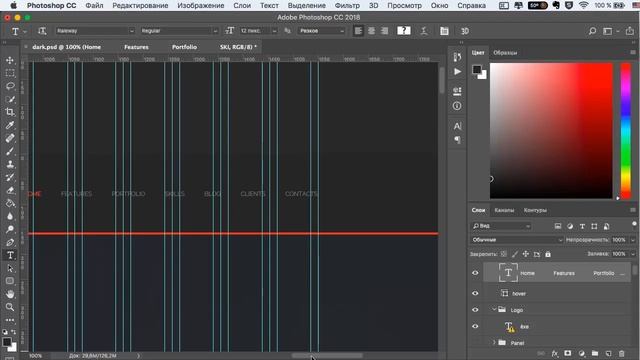Select the Rectangle shape tool
Screen dimensions: 640x360
pyautogui.click(x=10, y=281)
